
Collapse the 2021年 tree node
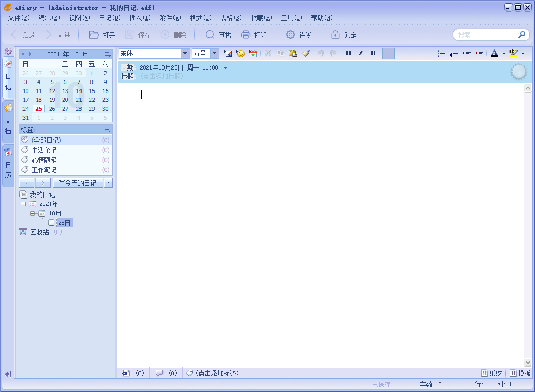point(24,204)
